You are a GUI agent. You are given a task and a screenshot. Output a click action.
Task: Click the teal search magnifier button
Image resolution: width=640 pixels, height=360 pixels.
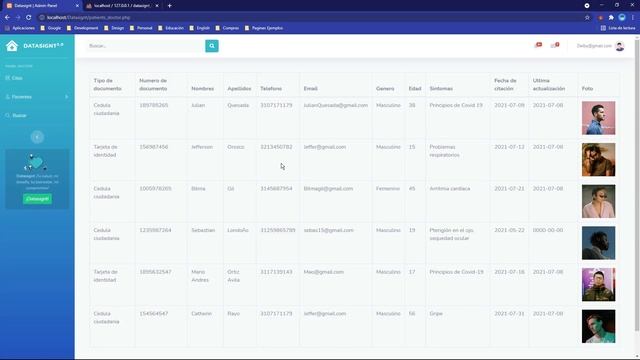point(212,46)
